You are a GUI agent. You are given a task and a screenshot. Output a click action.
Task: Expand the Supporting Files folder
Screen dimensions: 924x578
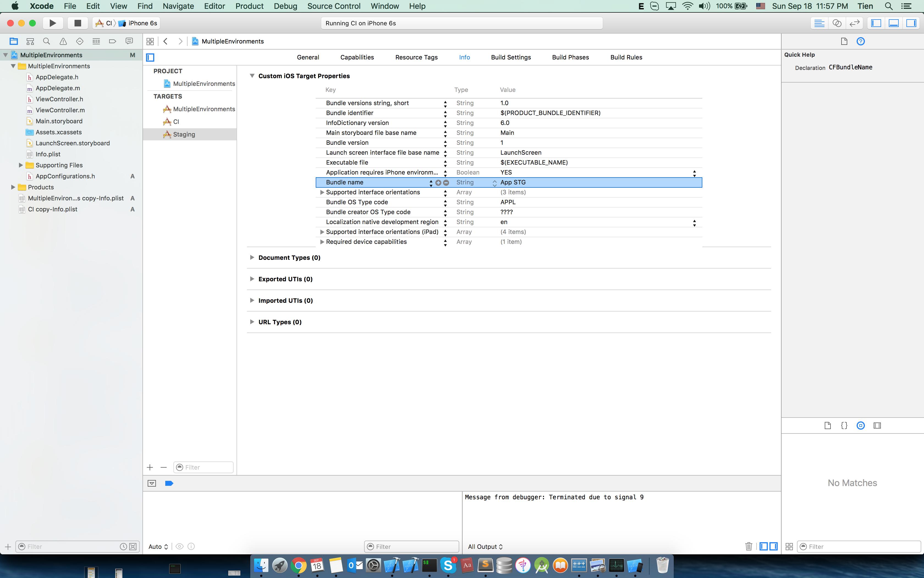coord(21,165)
